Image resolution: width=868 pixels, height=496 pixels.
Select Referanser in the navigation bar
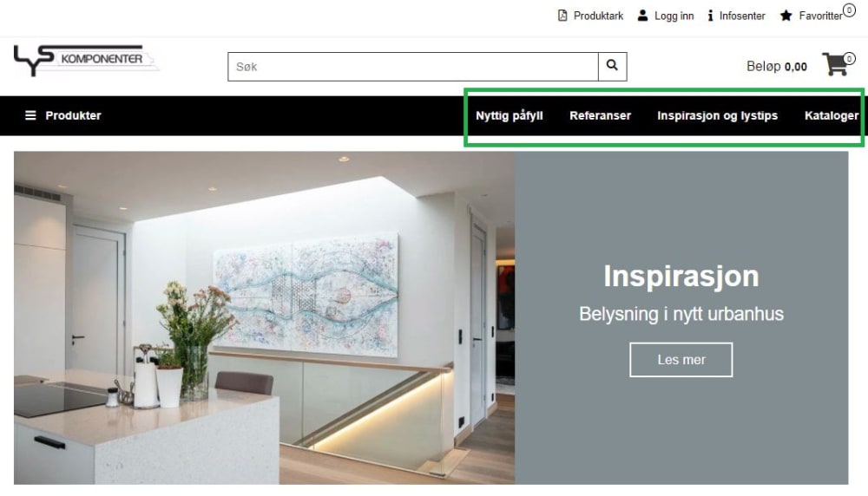(x=600, y=115)
